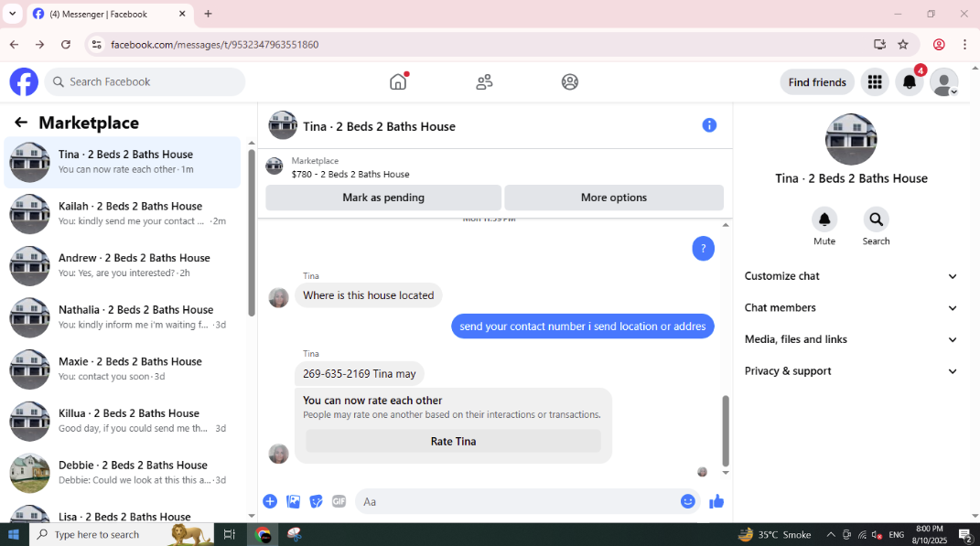Click the browser back arrow
Viewport: 980px width, 546px height.
(x=15, y=44)
